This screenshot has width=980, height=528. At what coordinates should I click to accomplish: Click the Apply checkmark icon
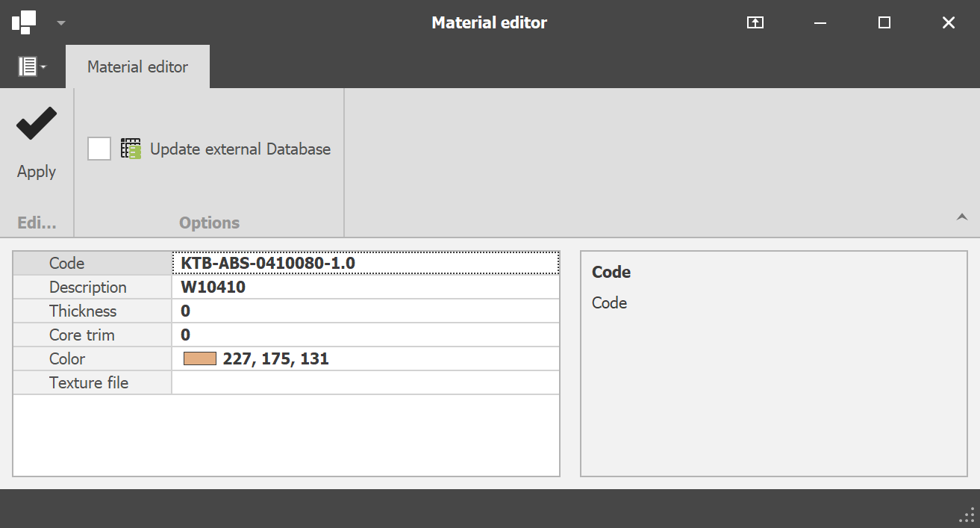point(37,124)
